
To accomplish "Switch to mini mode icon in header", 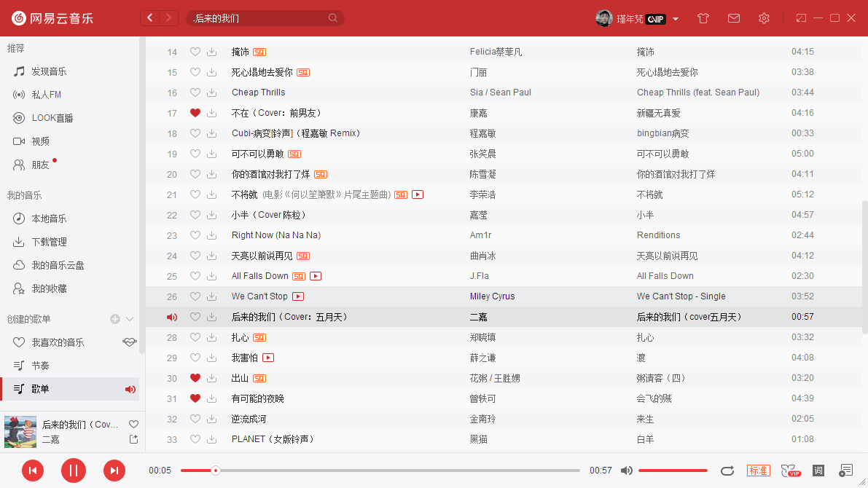I will coord(801,18).
